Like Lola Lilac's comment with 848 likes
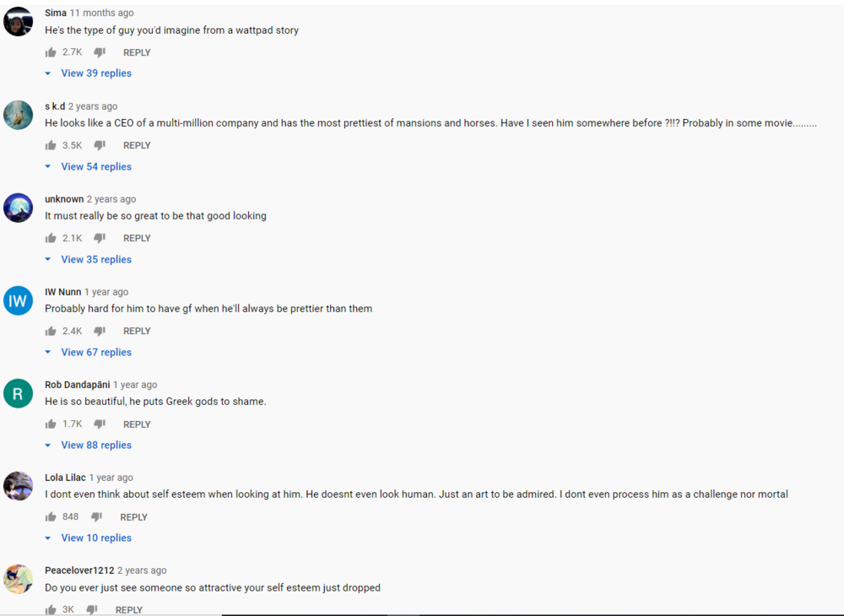Viewport: 844px width, 616px height. [51, 517]
